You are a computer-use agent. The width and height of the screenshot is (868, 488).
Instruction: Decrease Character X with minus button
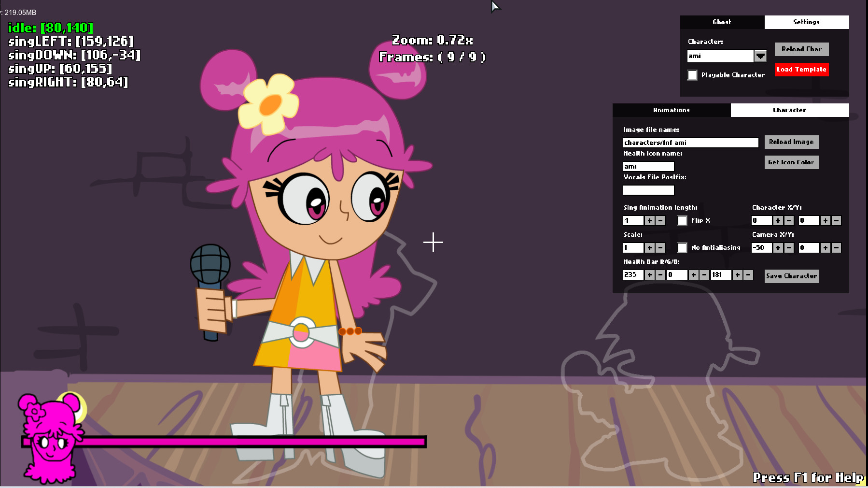pos(789,221)
